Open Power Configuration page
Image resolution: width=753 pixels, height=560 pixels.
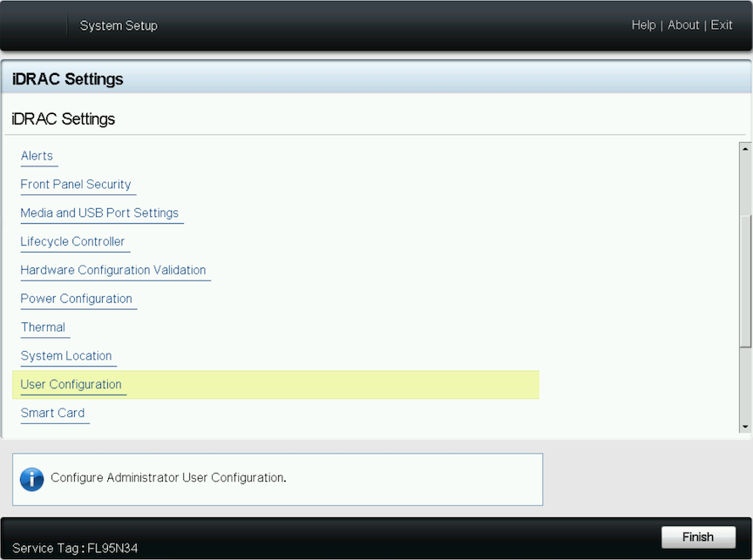click(x=77, y=299)
